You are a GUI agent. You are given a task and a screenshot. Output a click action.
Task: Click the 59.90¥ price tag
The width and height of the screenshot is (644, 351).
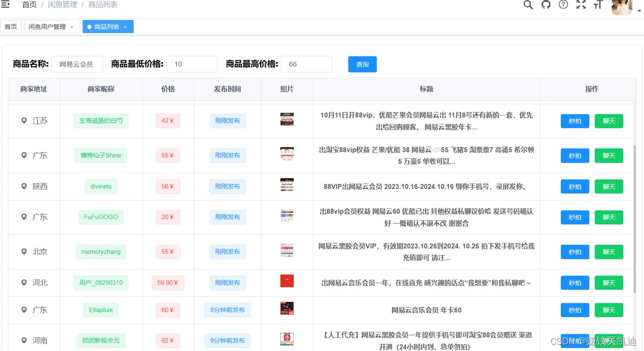click(x=168, y=283)
